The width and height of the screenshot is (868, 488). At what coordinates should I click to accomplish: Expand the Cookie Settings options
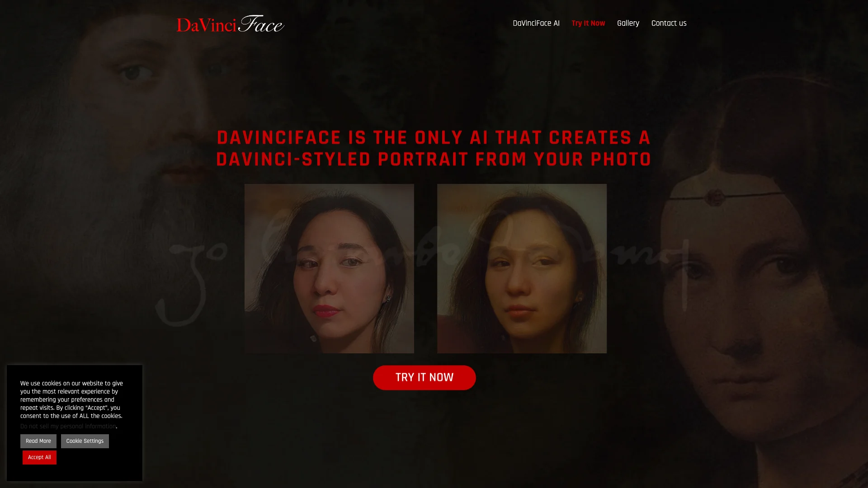coord(85,441)
